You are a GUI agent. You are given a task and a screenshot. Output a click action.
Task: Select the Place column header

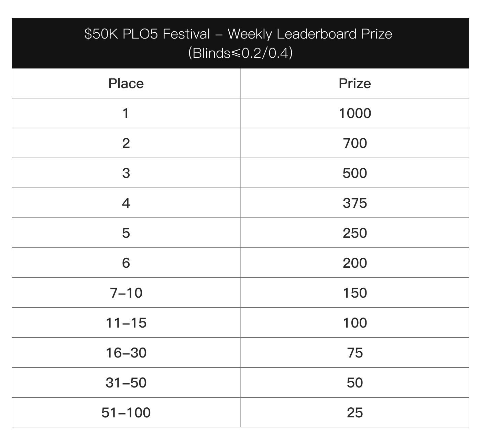[x=126, y=83]
